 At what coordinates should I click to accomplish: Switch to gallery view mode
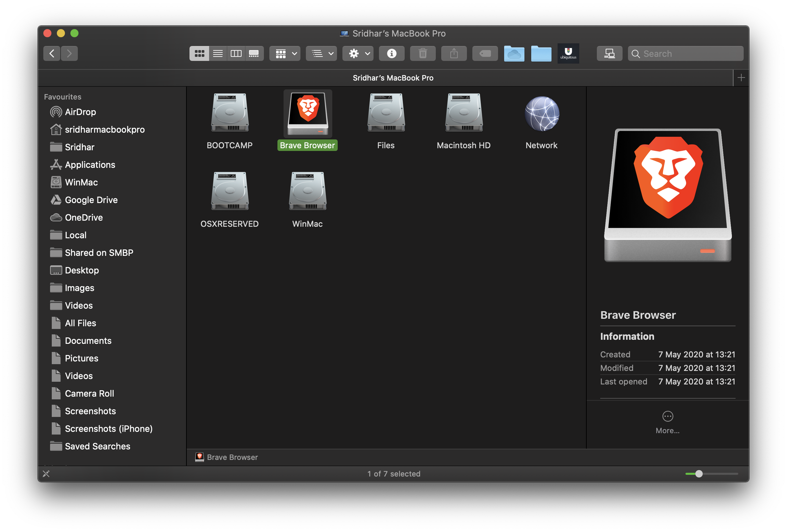(254, 53)
